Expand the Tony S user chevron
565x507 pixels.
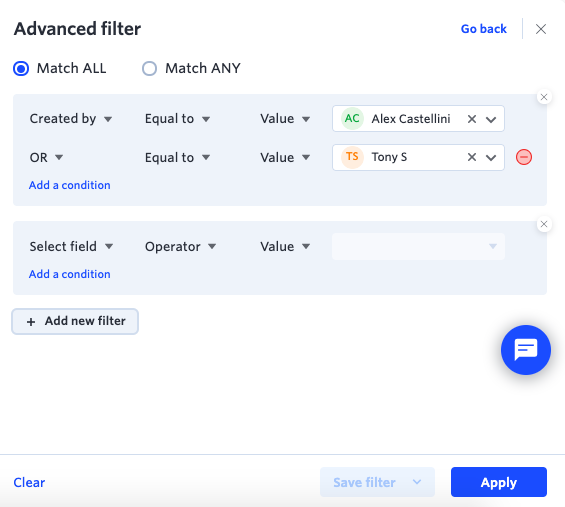pyautogui.click(x=491, y=157)
